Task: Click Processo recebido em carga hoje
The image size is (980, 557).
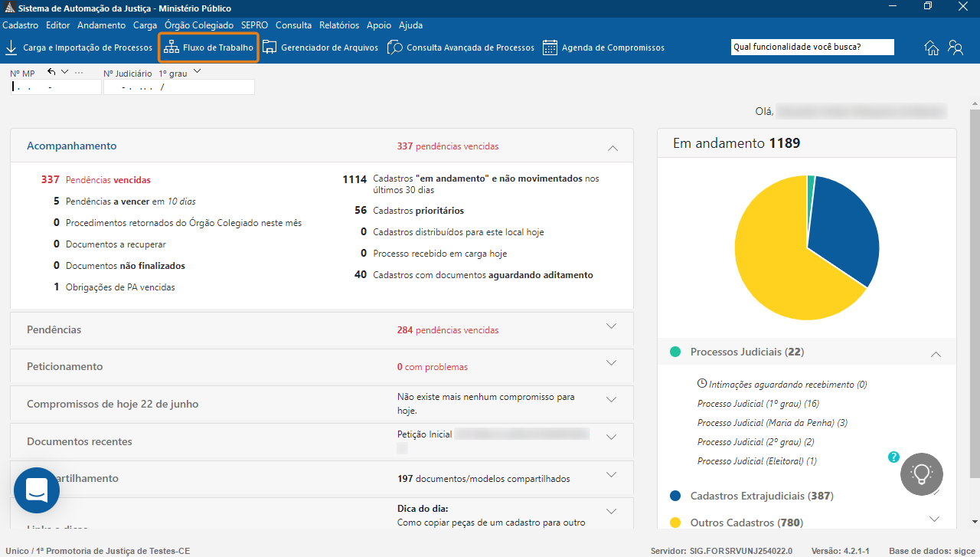Action: click(434, 253)
